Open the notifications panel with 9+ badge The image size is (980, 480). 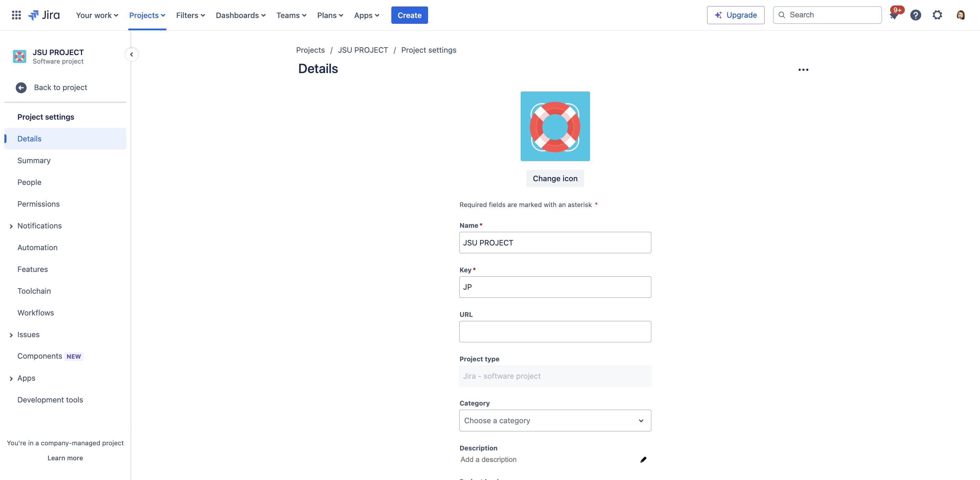[x=894, y=15]
